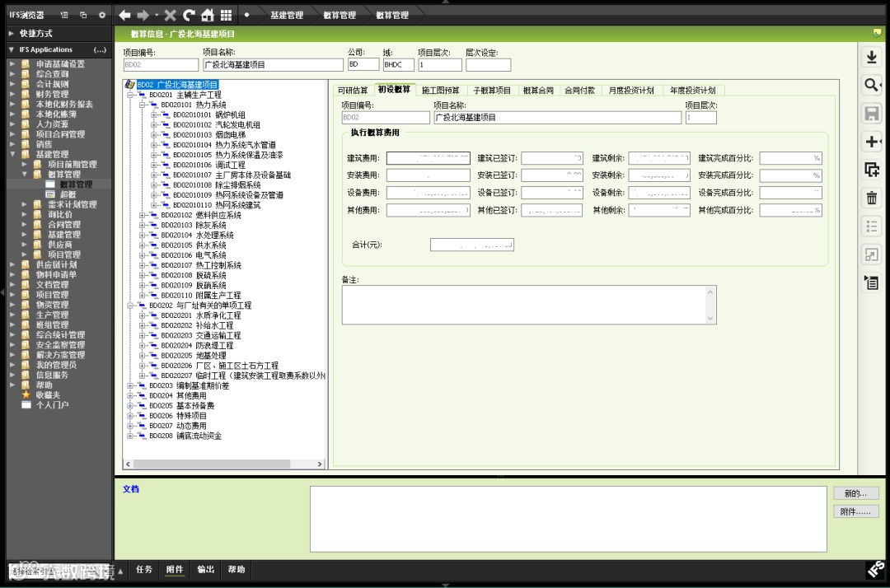The image size is (890, 588).
Task: Click the download/populate arrow icon in the right toolbar
Action: (872, 57)
